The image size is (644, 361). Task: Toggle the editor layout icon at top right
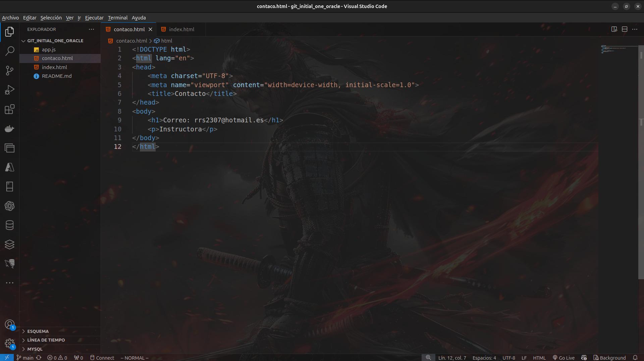pos(625,29)
